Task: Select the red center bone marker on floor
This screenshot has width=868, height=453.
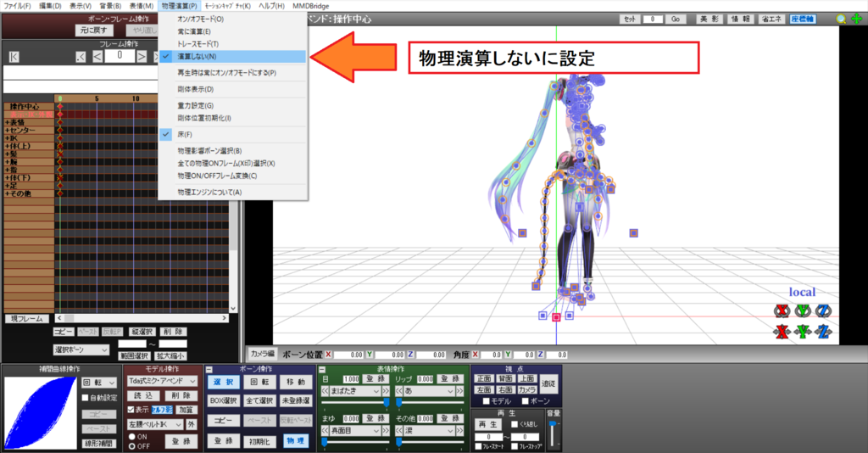Action: [556, 317]
